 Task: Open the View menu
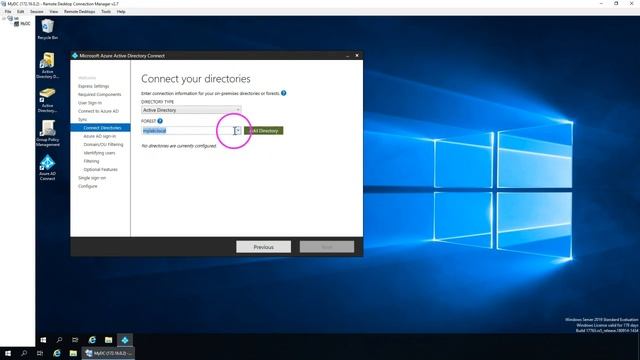click(x=53, y=11)
